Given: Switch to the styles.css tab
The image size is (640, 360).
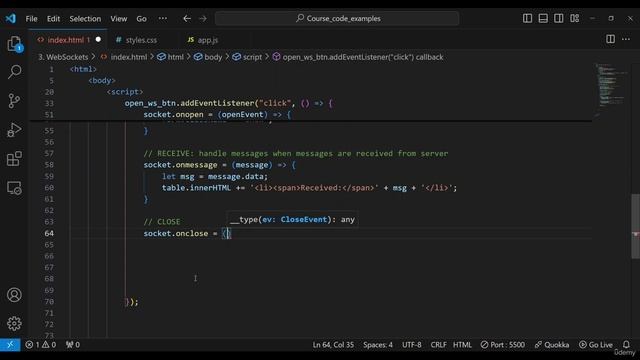Looking at the screenshot, I should (x=141, y=40).
